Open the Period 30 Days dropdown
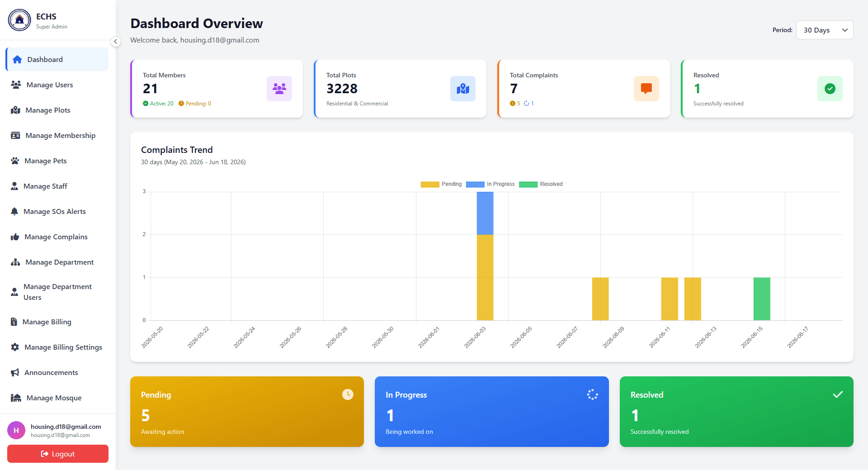 coord(825,30)
